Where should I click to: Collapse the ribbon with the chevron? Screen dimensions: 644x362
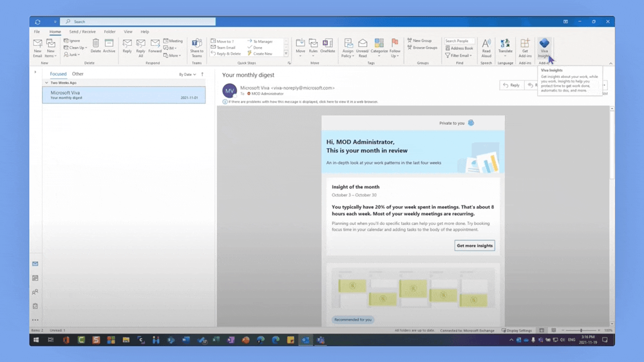point(611,63)
